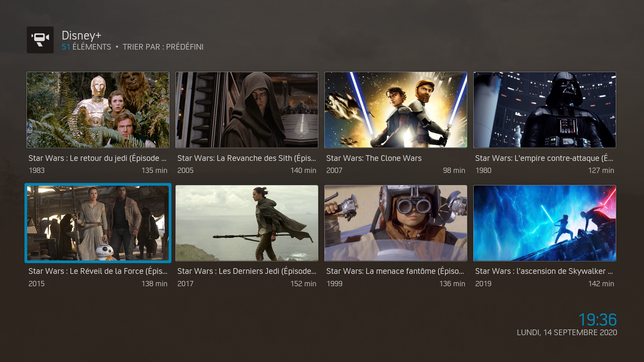This screenshot has width=644, height=362.
Task: Click the La Revanche des Sith title text
Action: pyautogui.click(x=247, y=158)
